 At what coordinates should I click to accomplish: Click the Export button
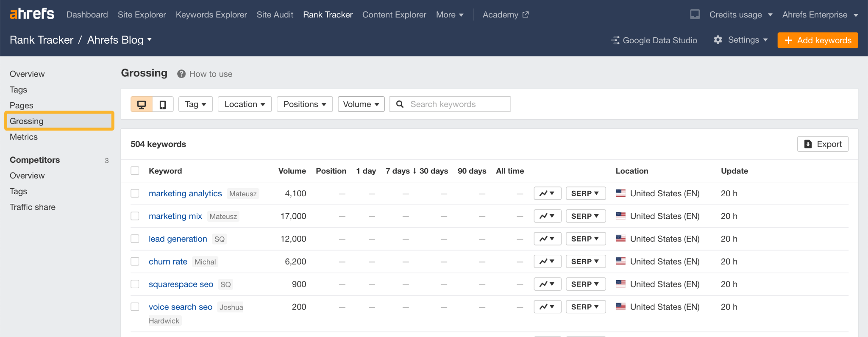click(823, 144)
